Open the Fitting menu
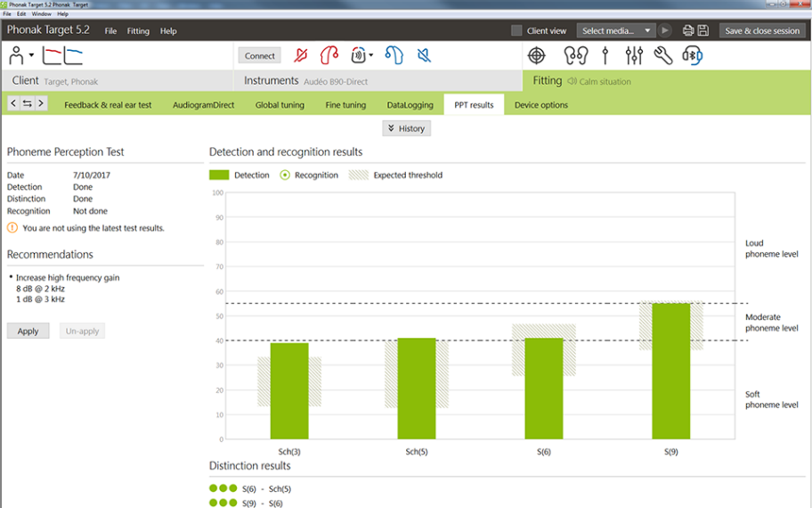 coord(138,31)
